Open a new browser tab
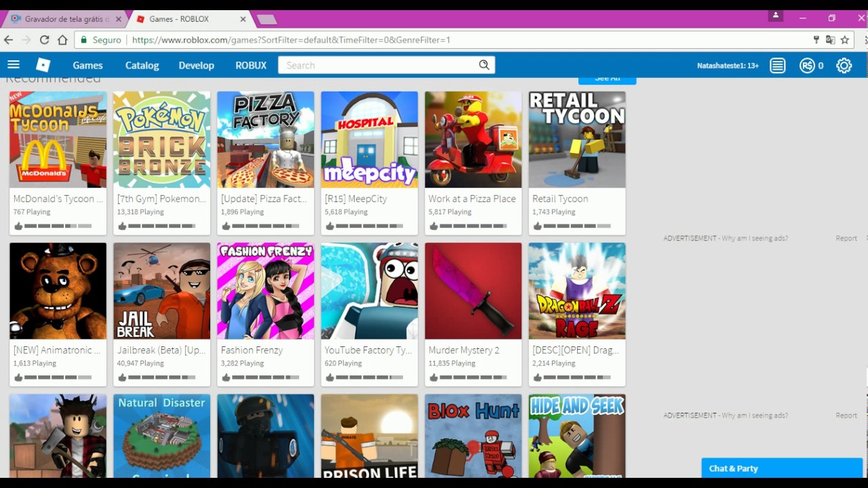Image resolution: width=868 pixels, height=488 pixels. (267, 20)
